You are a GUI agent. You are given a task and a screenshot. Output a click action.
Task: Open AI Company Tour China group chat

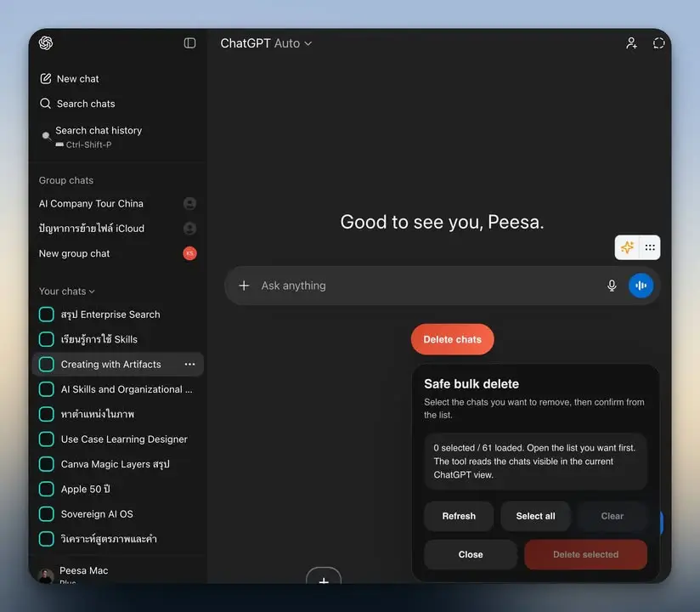91,203
